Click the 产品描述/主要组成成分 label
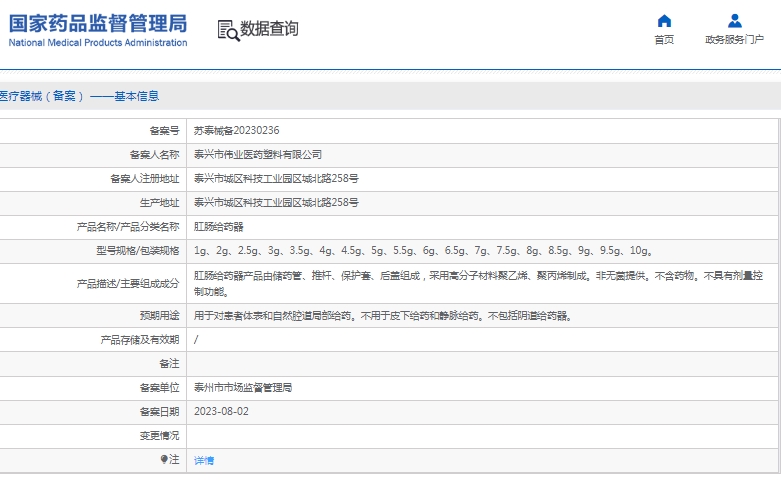The width and height of the screenshot is (781, 480). (x=128, y=284)
